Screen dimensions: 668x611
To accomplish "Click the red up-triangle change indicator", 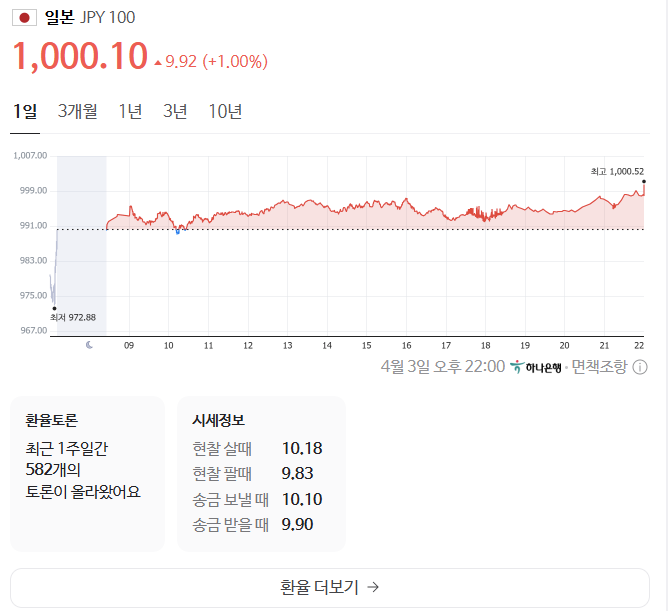I will pos(158,63).
